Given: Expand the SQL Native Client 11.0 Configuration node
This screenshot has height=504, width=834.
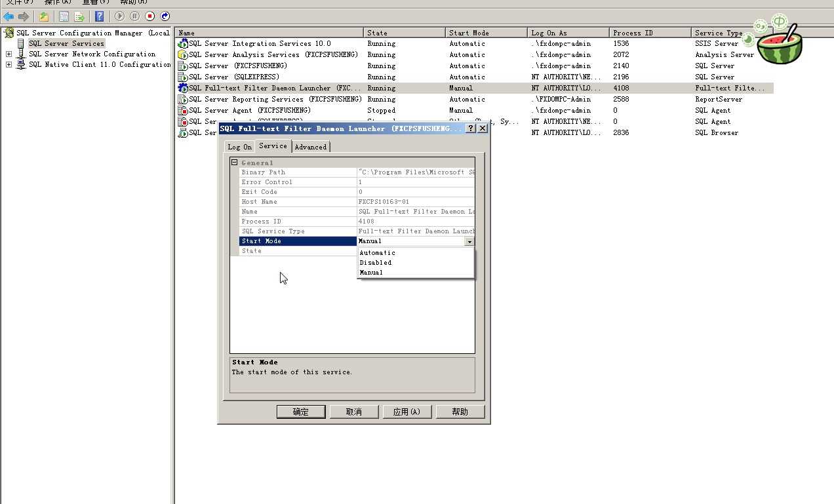Looking at the screenshot, I should [x=9, y=65].
